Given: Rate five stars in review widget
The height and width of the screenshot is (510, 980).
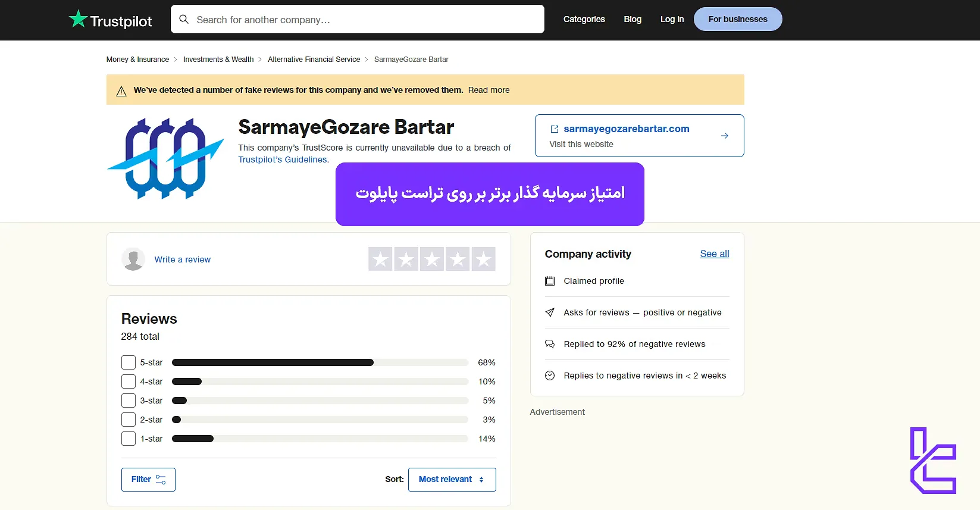Looking at the screenshot, I should (484, 259).
